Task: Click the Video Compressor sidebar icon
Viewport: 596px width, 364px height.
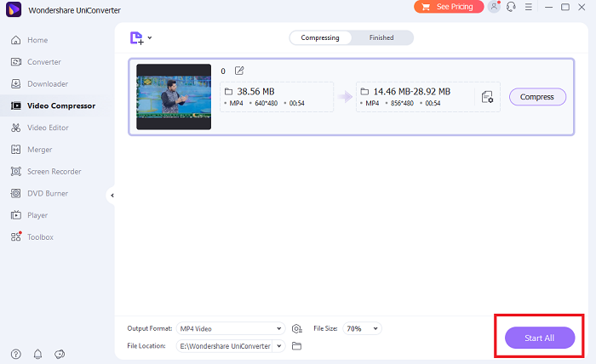Action: (15, 105)
